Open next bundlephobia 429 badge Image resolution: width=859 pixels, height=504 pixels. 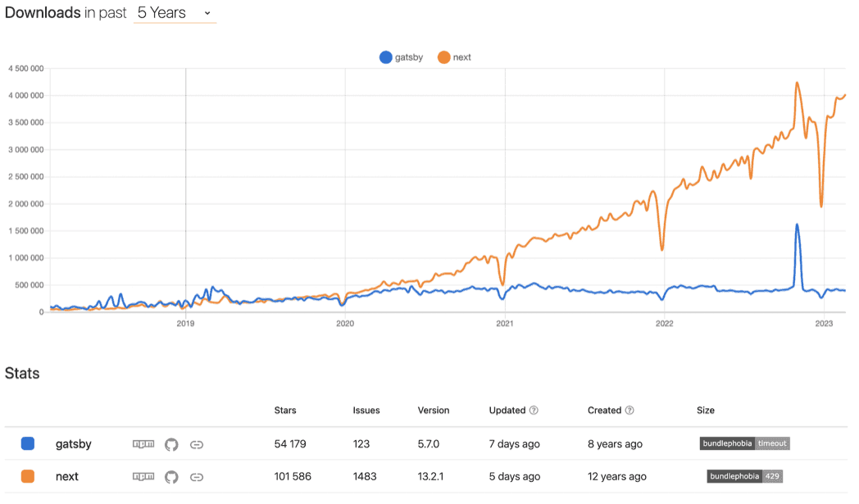[x=744, y=476]
